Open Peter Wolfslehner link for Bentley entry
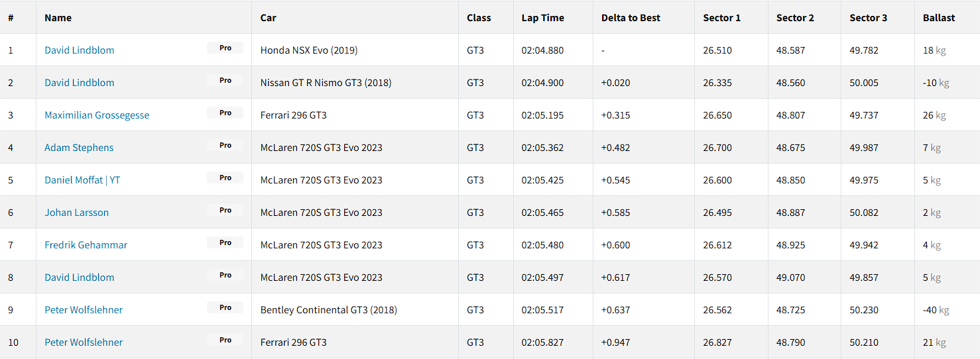This screenshot has height=359, width=980. tap(84, 310)
